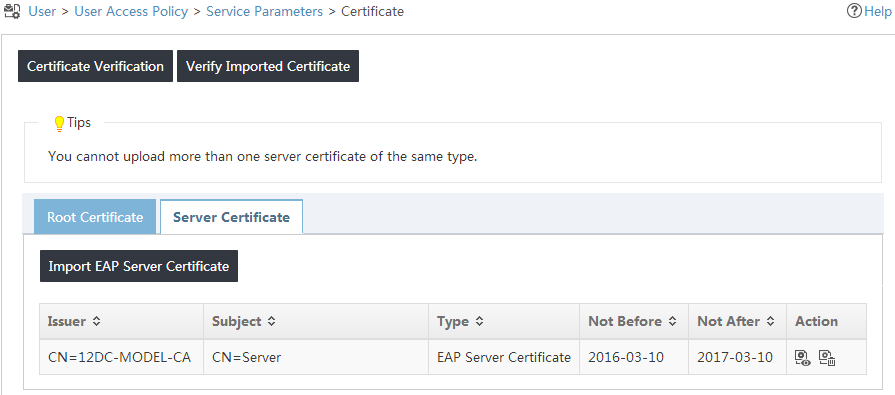Image resolution: width=895 pixels, height=395 pixels.
Task: Delete the EAP server certificate entry
Action: click(827, 358)
